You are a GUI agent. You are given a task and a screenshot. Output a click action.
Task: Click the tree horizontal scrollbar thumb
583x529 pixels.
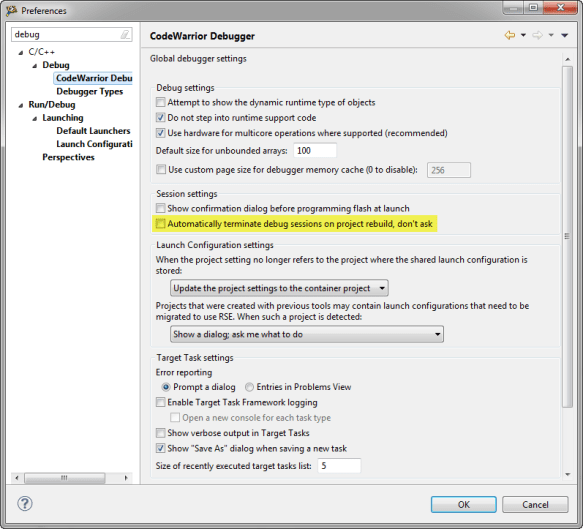[65, 478]
